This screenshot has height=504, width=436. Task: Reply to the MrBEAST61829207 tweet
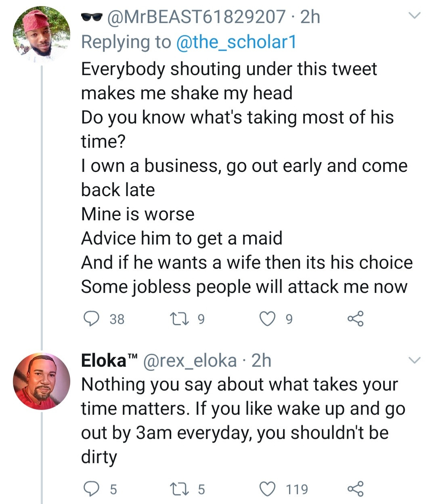[91, 319]
